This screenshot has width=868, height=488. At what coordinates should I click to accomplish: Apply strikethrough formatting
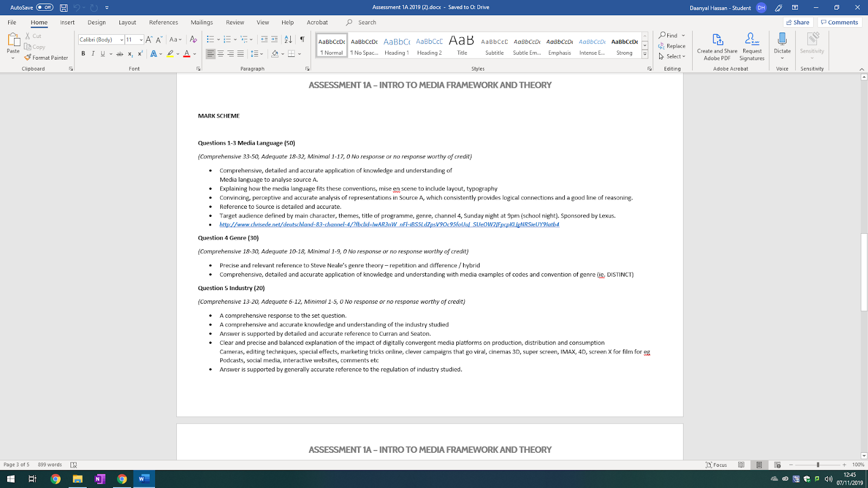(120, 54)
